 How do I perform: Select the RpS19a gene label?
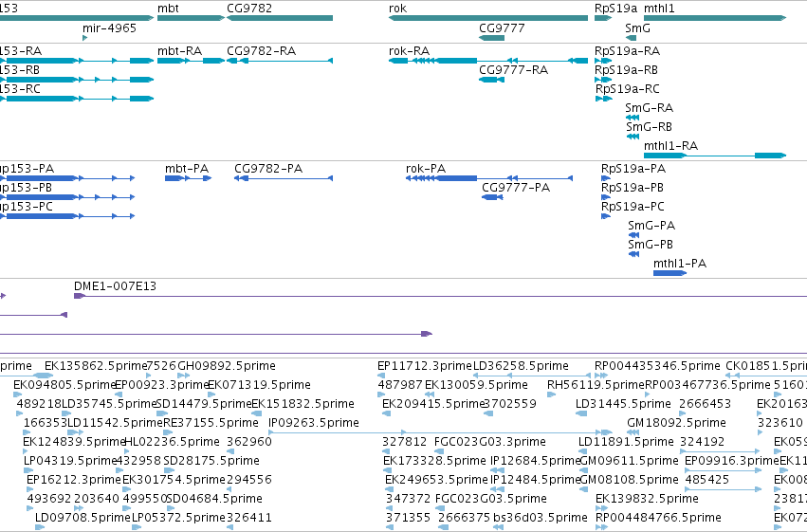(615, 9)
